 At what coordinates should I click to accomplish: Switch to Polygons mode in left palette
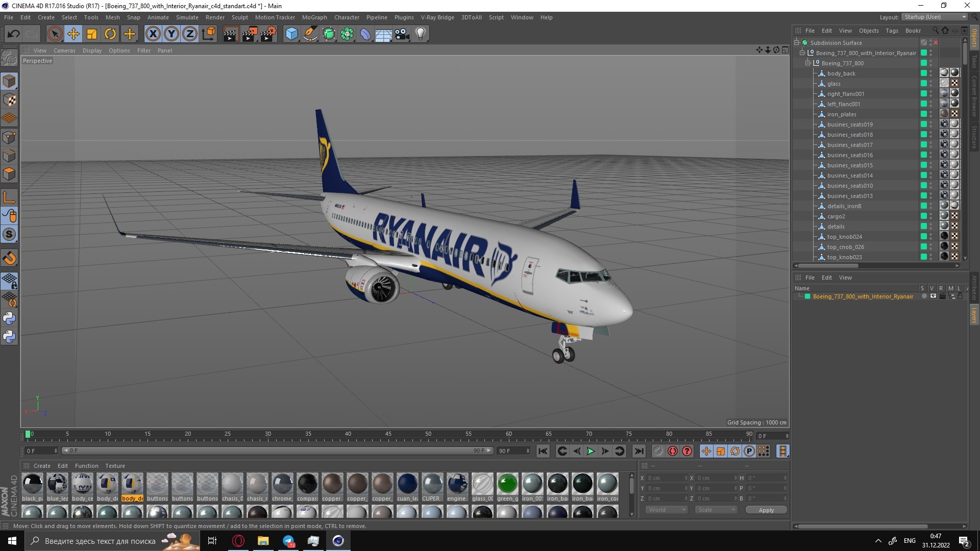coord(9,174)
